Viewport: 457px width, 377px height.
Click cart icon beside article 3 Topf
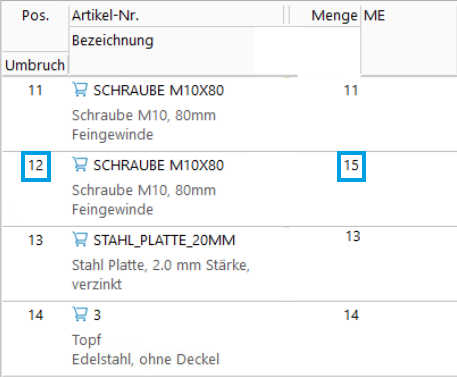[80, 315]
